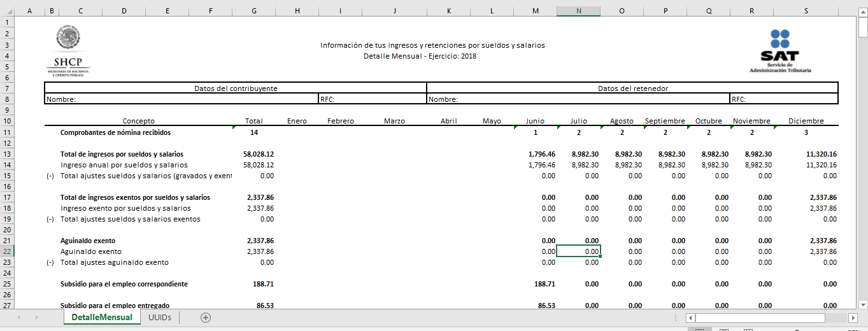Image resolution: width=868 pixels, height=331 pixels.
Task: Go to next sheet with the right navigation arrow
Action: coord(37,318)
